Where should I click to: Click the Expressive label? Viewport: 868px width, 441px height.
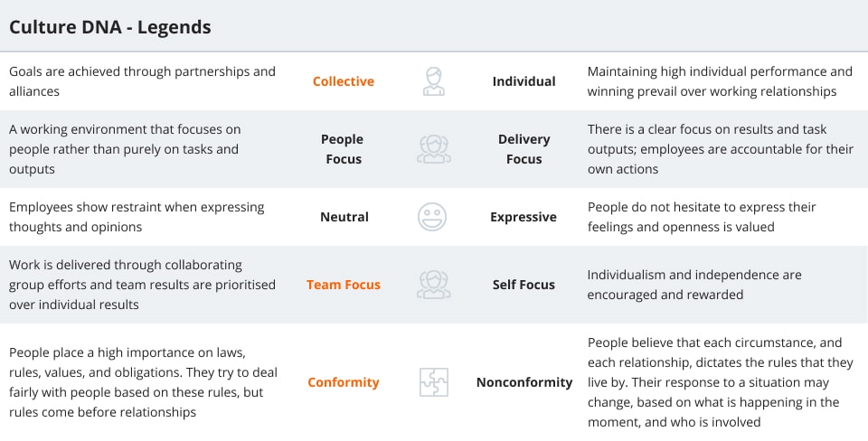[524, 217]
